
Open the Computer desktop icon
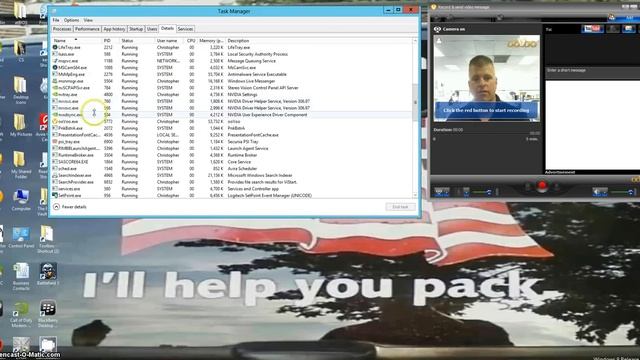(x=20, y=200)
